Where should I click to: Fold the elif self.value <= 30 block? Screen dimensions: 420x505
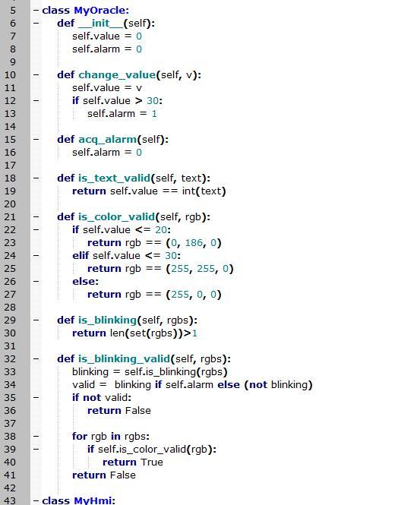pos(36,256)
